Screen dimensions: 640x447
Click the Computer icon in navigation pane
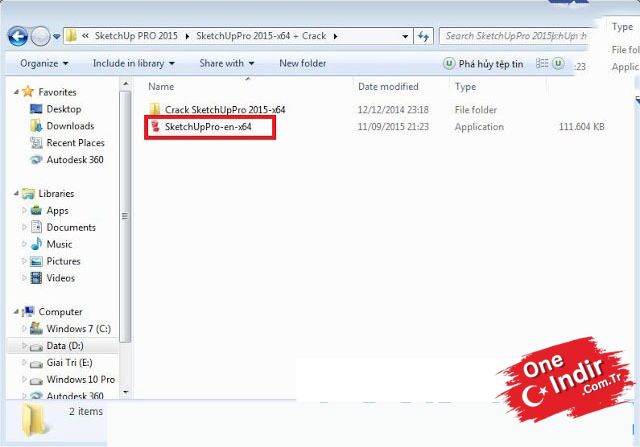coord(28,312)
